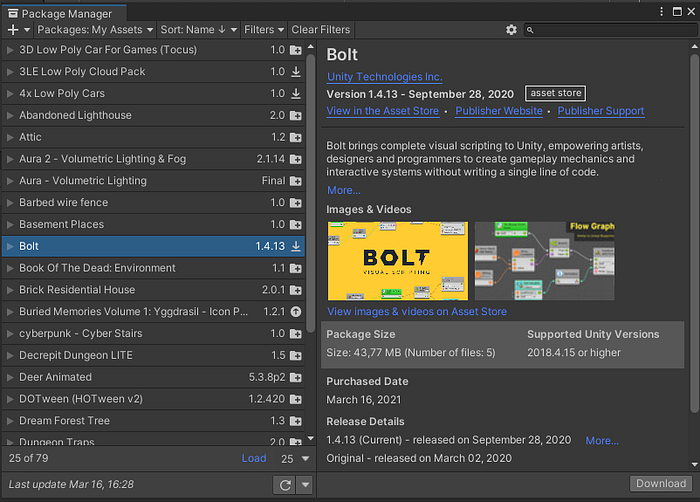
Task: Click the Bolt Flow Graph thumbnail image
Action: (x=544, y=261)
